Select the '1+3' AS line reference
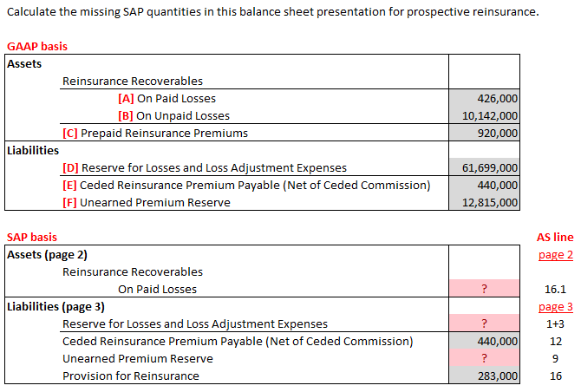Viewport: 581px width, 392px height. click(x=556, y=323)
